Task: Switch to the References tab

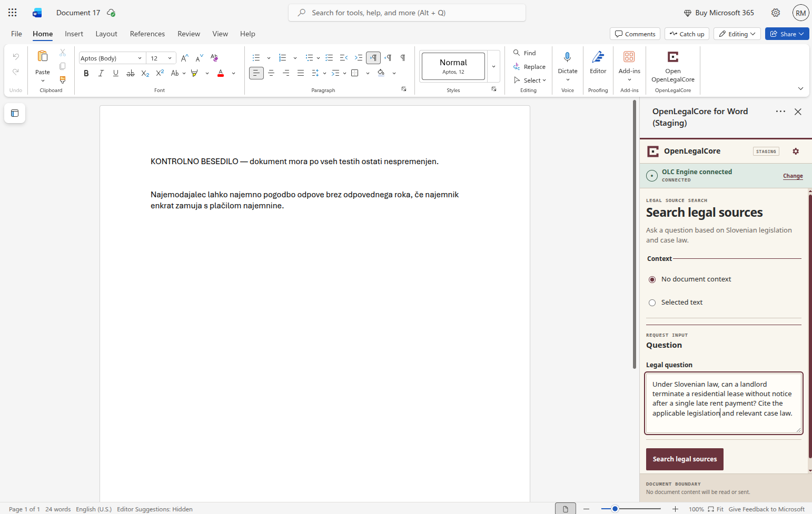Action: 147,34
